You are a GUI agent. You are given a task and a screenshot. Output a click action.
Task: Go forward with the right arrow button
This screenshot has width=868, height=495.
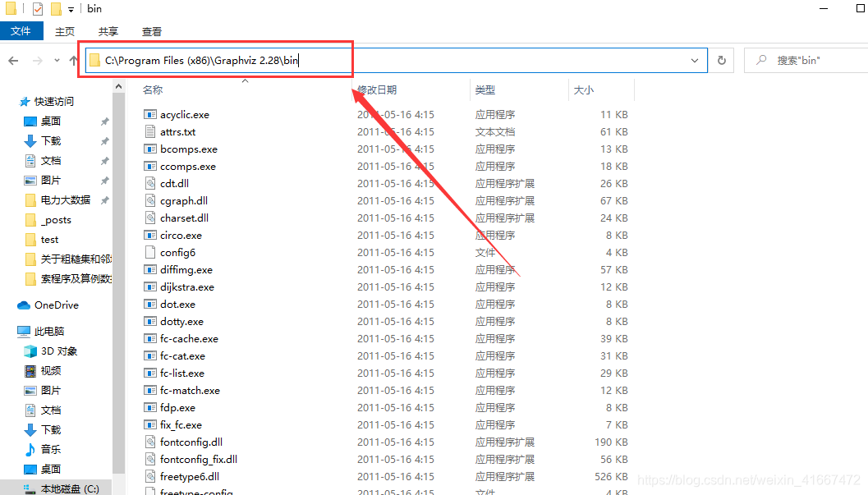(x=37, y=60)
